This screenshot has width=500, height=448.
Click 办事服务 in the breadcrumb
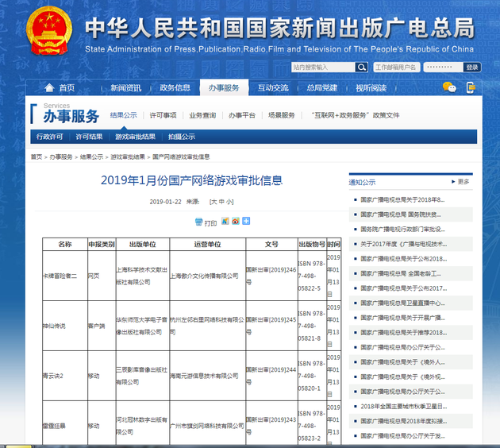pyautogui.click(x=61, y=157)
